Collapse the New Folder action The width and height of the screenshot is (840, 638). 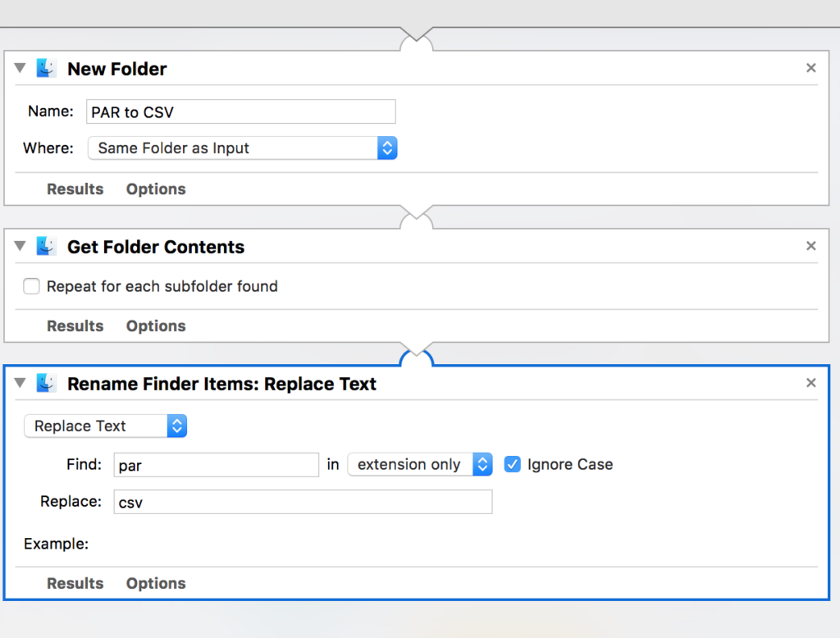(x=21, y=69)
